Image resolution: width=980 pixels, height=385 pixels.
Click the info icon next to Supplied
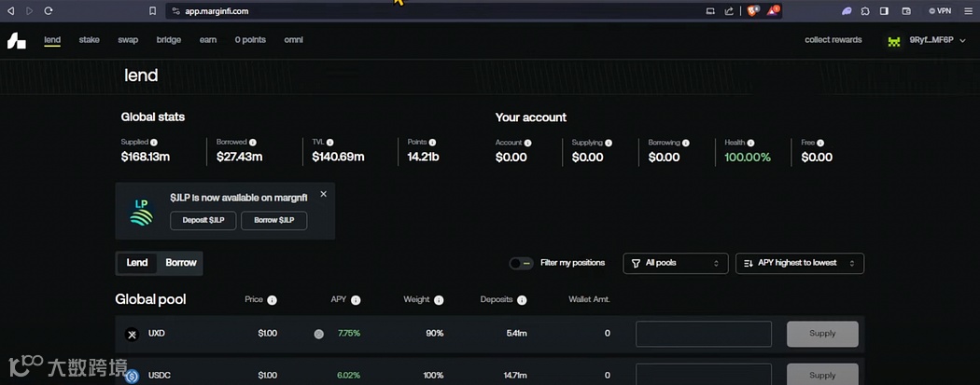pyautogui.click(x=154, y=143)
